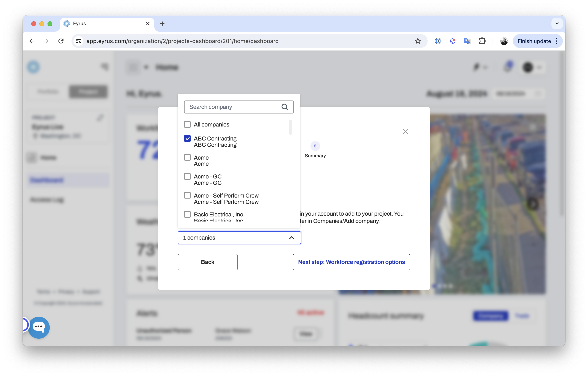
Task: Open the blurred user avatar menu
Action: [528, 67]
